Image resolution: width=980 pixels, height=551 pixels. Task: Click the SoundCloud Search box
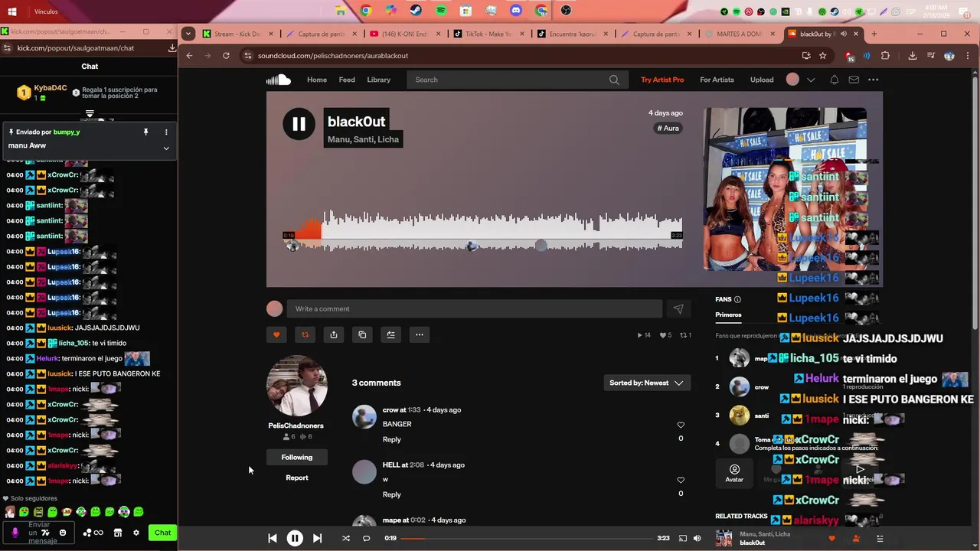(518, 80)
